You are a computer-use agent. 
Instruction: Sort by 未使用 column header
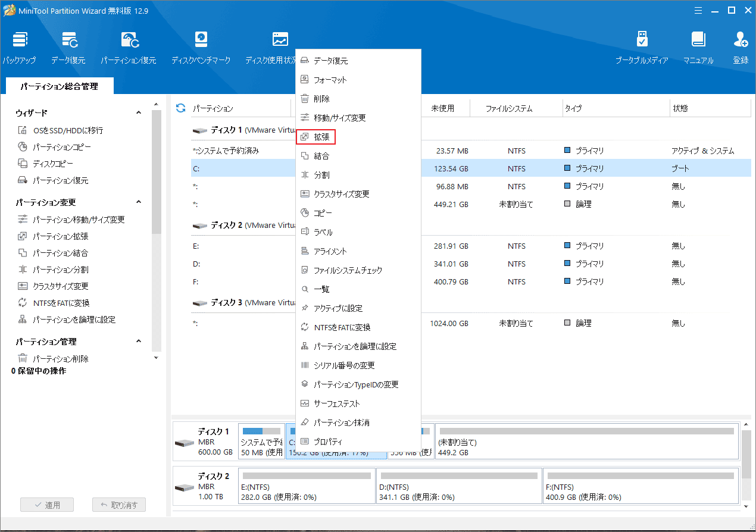coord(442,108)
